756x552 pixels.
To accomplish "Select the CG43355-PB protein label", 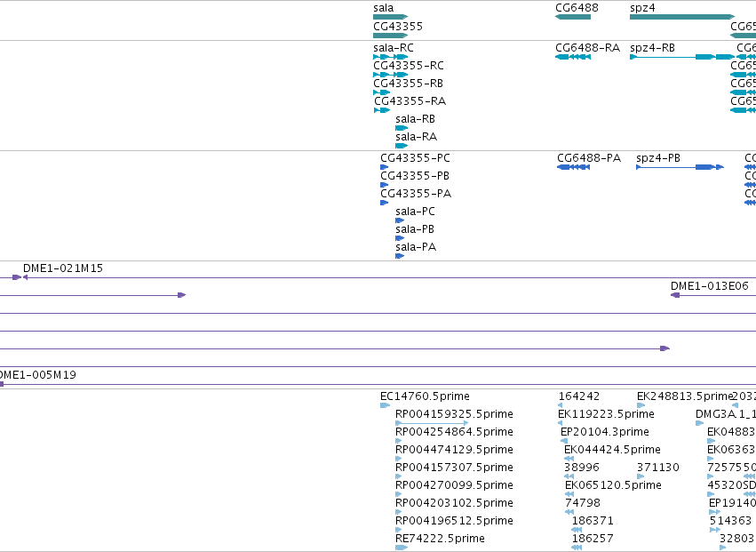I will 415,176.
